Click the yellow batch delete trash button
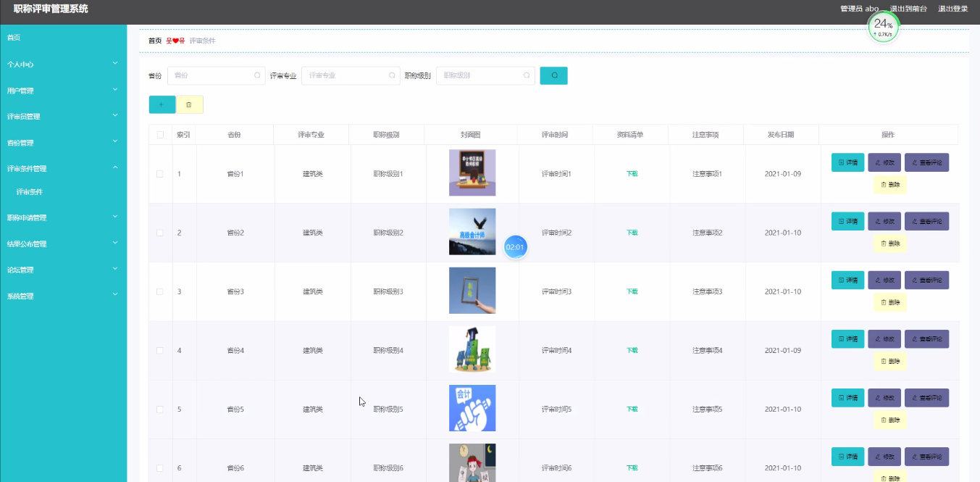Screen dimensions: 980x482 [x=190, y=104]
